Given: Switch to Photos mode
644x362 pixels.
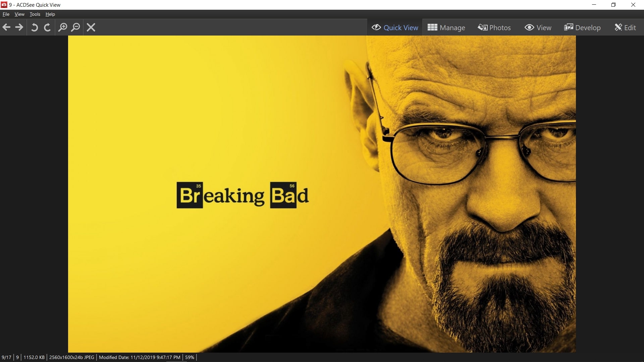Looking at the screenshot, I should click(x=494, y=27).
